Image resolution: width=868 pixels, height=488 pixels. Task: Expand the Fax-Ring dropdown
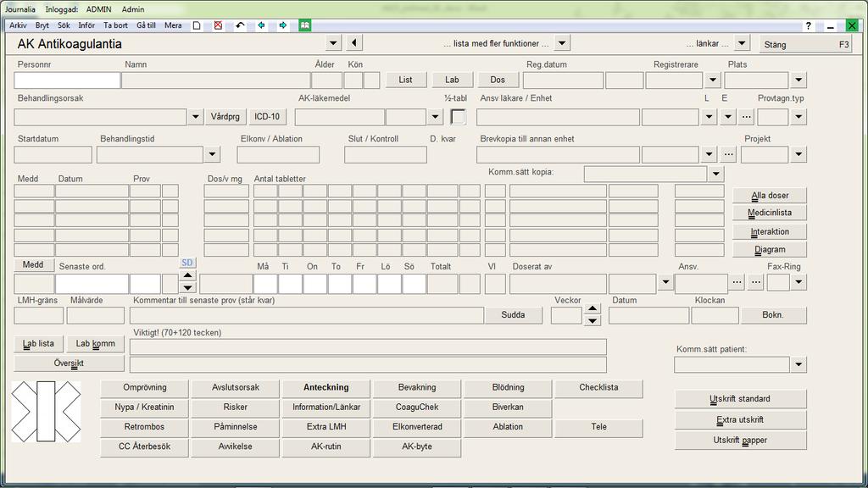point(798,282)
